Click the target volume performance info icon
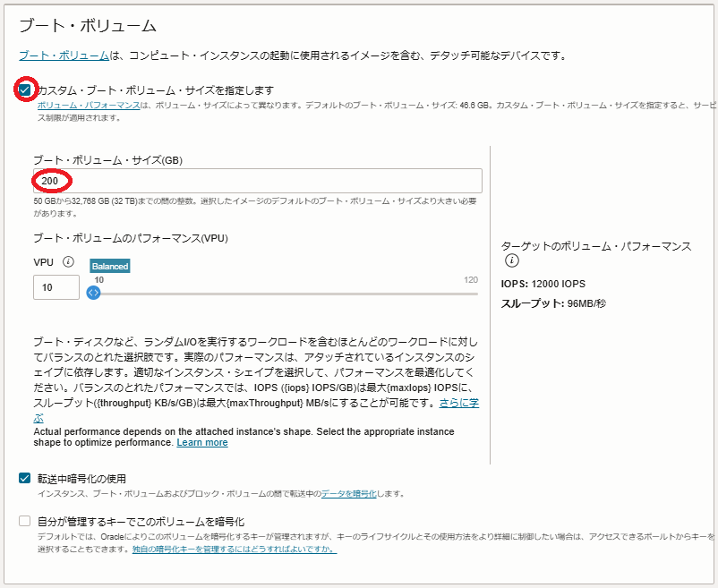Viewport: 718px width, 588px height. [511, 261]
